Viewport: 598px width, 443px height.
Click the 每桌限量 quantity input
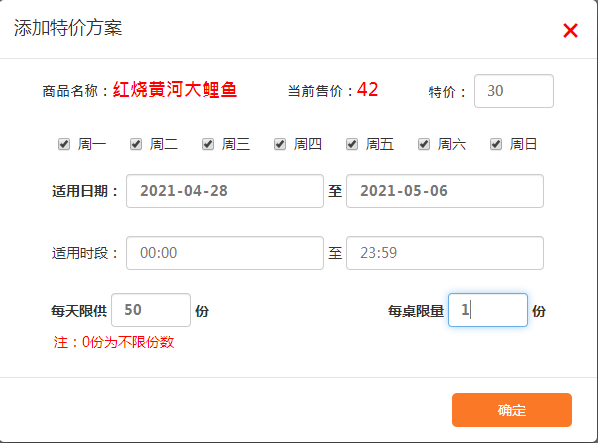pyautogui.click(x=488, y=310)
